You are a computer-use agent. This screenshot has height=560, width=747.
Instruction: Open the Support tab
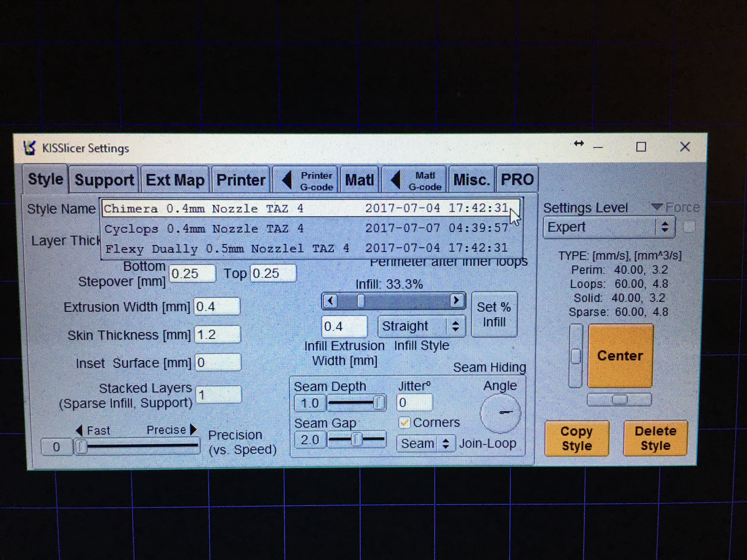tap(104, 180)
